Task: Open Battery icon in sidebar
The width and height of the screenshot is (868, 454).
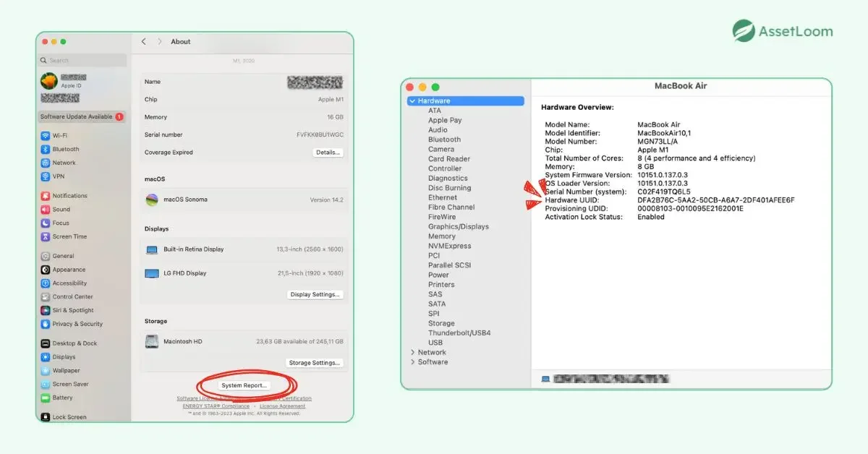Action: (46, 398)
